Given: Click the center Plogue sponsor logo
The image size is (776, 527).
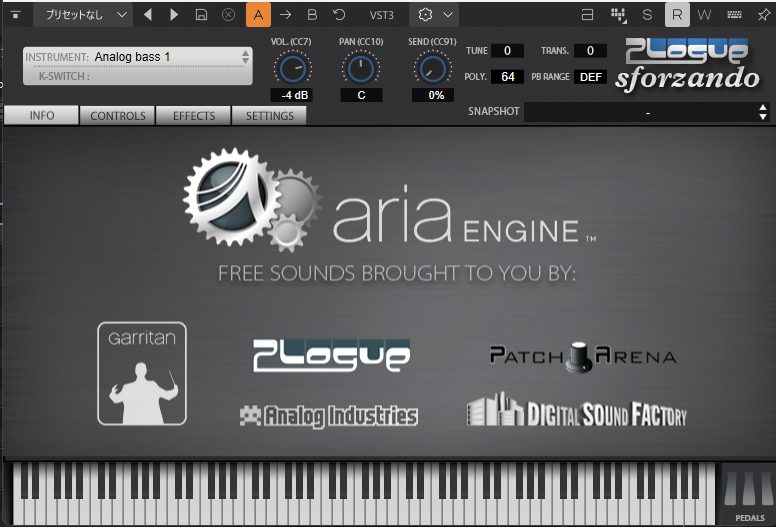Looking at the screenshot, I should (332, 355).
